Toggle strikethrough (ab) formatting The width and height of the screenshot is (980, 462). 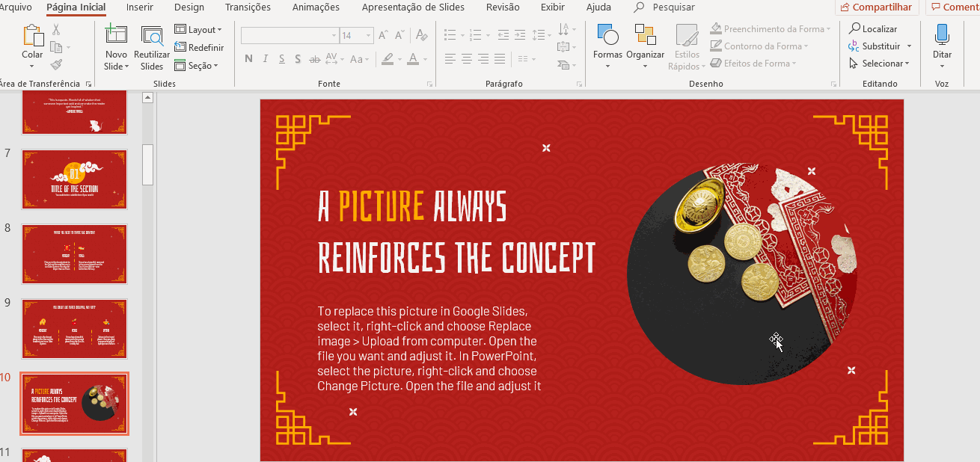point(315,59)
